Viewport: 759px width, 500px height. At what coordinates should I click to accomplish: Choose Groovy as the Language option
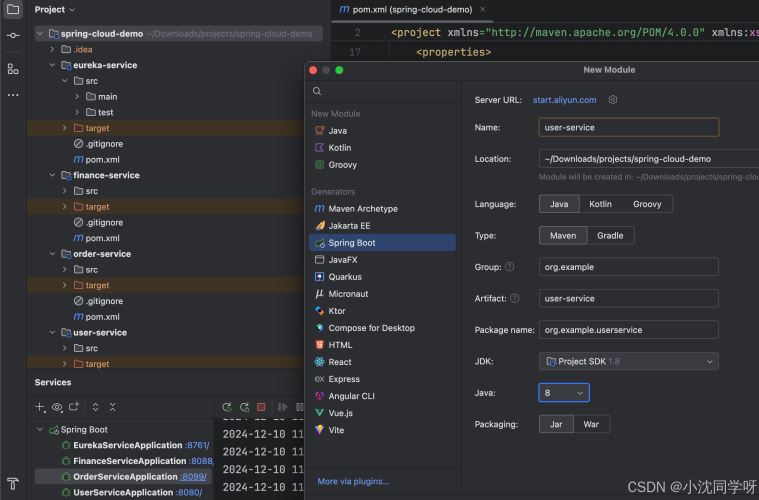click(x=647, y=204)
